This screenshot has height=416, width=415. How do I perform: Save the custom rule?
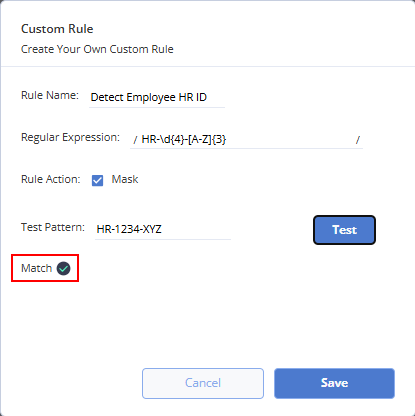pos(334,383)
